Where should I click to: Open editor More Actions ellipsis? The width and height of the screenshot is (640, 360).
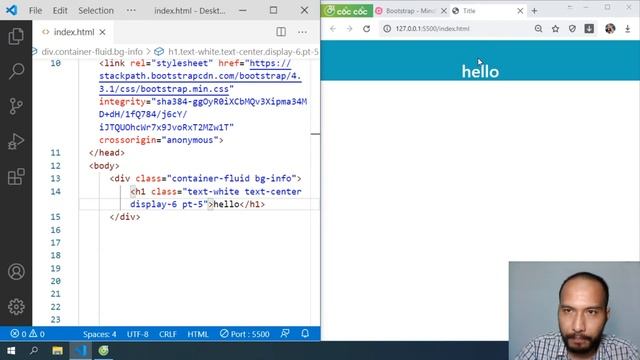point(302,32)
